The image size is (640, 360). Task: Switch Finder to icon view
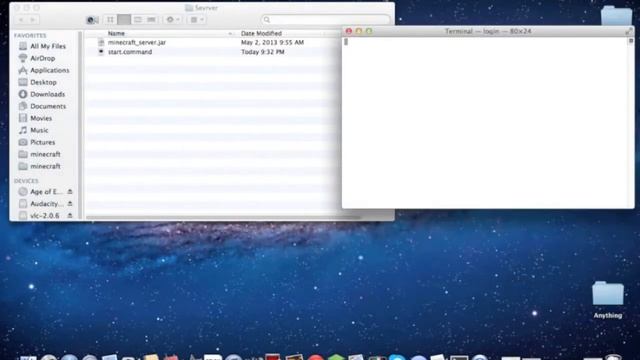coord(110,20)
